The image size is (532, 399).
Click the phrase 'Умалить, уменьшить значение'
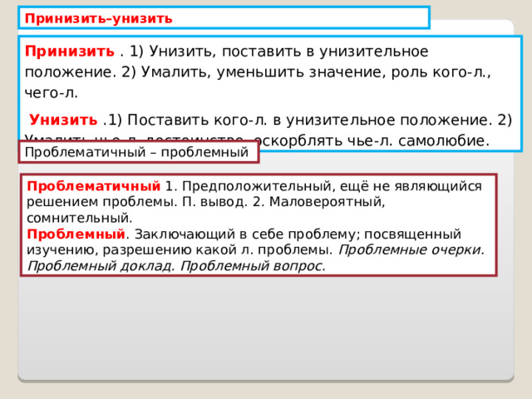261,72
